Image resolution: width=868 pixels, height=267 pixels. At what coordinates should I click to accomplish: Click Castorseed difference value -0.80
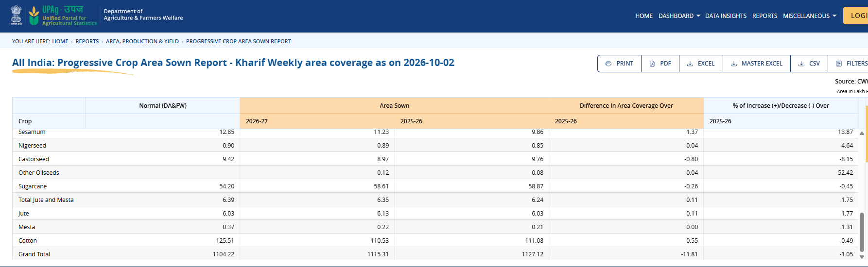pos(691,159)
